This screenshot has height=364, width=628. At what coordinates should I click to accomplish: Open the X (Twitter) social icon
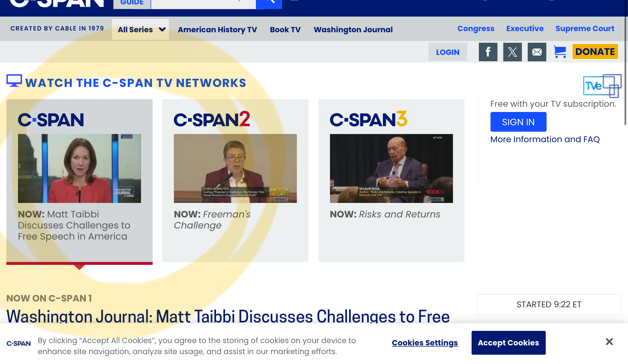512,52
